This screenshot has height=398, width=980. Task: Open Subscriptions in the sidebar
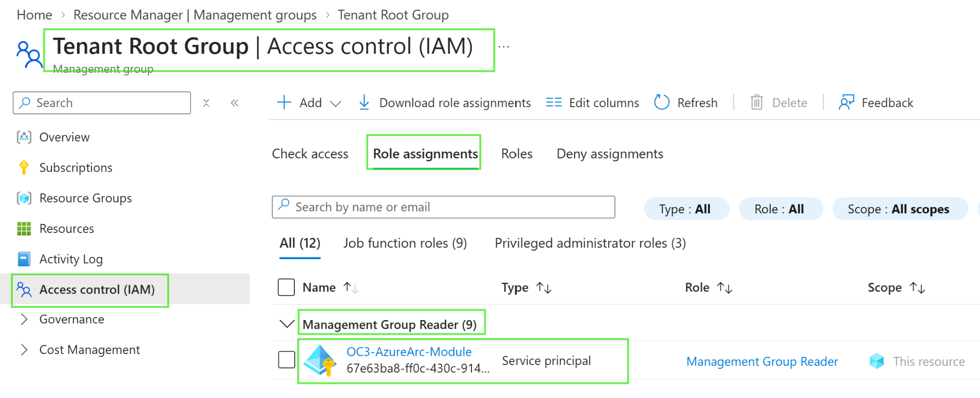[x=76, y=167]
